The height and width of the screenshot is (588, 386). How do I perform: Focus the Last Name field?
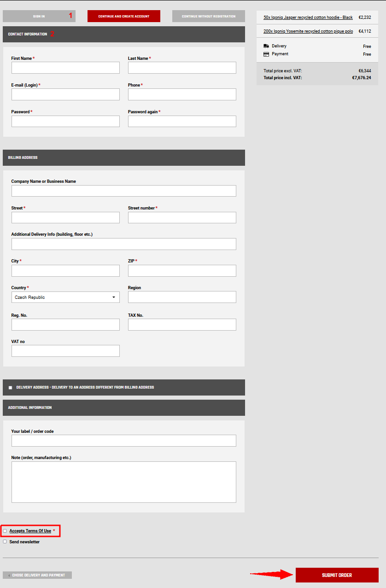point(182,68)
